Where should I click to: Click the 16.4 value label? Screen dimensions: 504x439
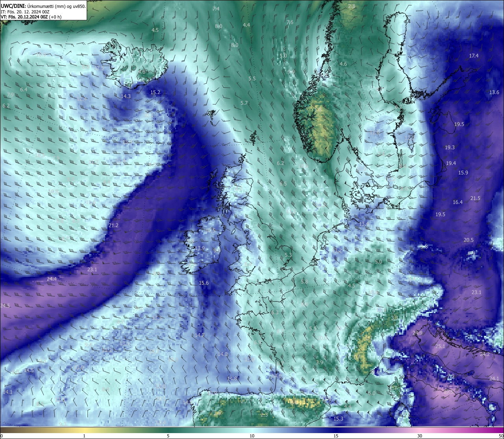pos(458,202)
